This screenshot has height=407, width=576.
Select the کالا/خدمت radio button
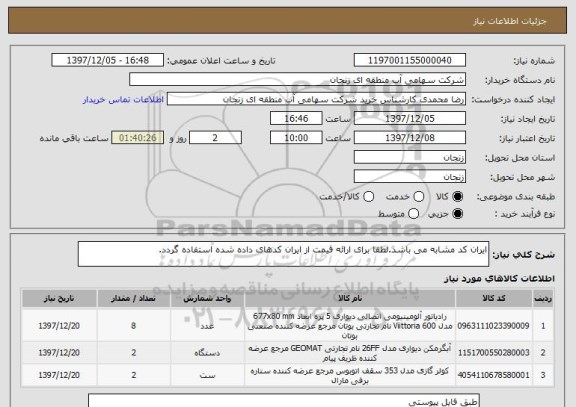368,197
